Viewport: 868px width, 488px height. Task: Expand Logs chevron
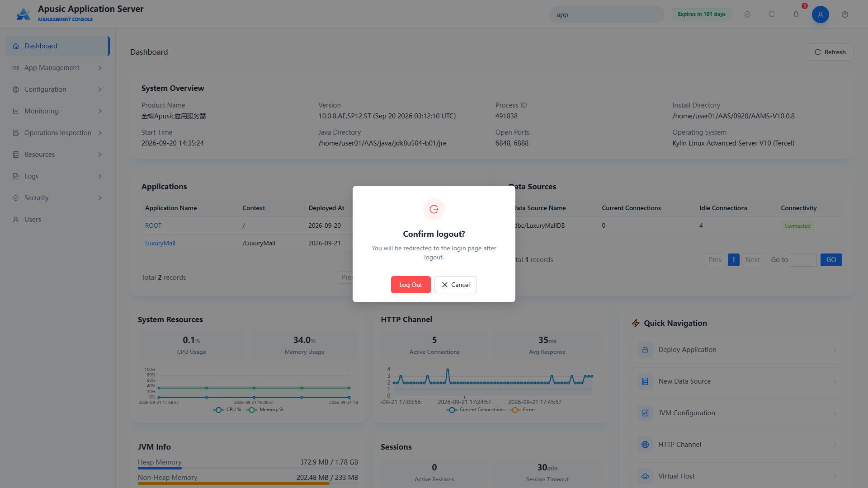[x=100, y=176]
